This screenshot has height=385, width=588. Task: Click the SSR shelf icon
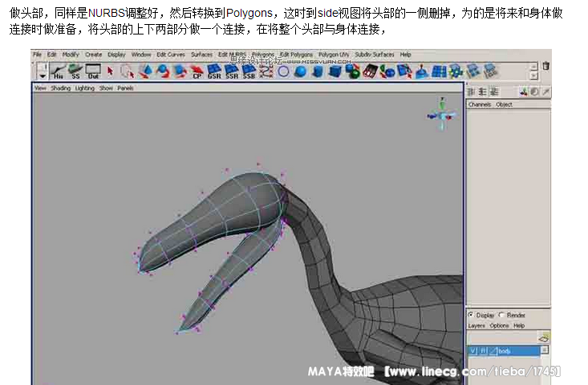231,71
